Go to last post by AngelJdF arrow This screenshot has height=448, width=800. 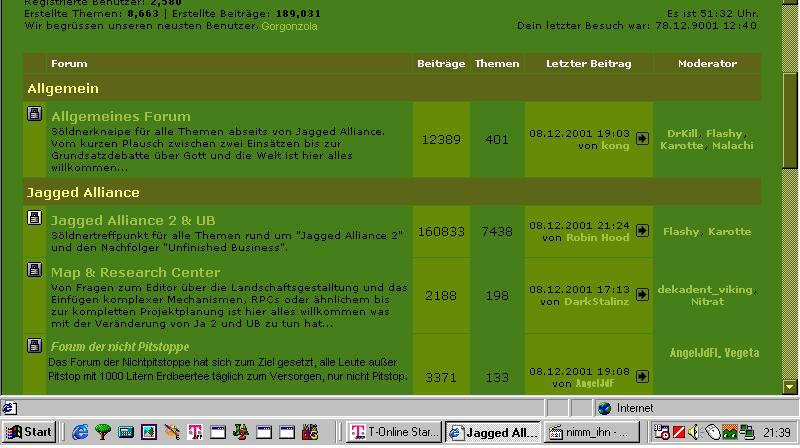pos(642,377)
